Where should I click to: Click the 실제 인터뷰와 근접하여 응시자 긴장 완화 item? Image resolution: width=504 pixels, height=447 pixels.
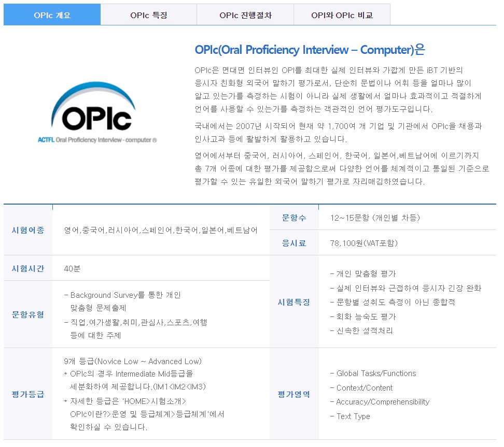(405, 288)
